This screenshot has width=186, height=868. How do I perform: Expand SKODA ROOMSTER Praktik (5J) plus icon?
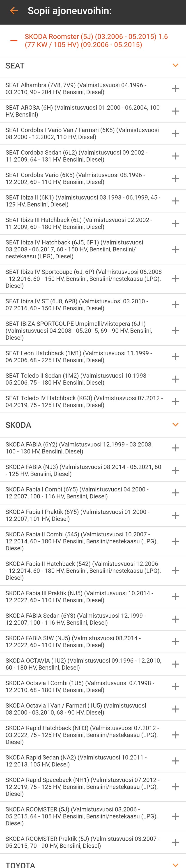click(x=175, y=842)
